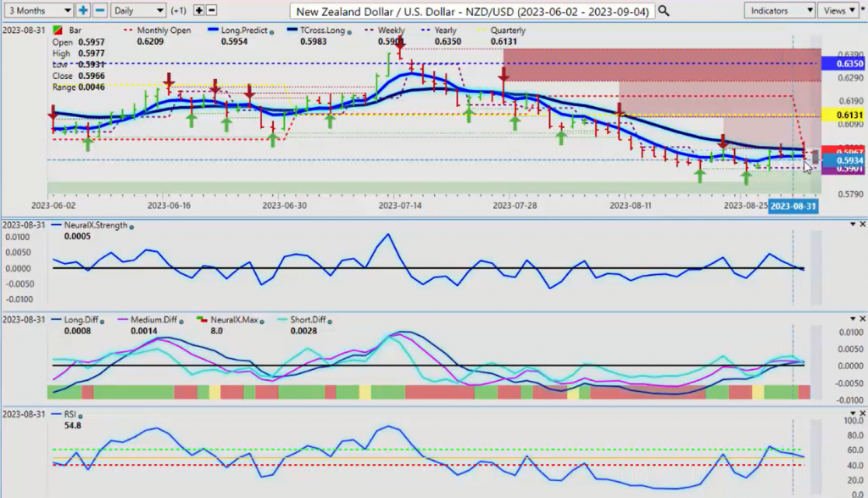The image size is (868, 498).
Task: Click the 2023-06-16 date axis label
Action: [x=169, y=205]
